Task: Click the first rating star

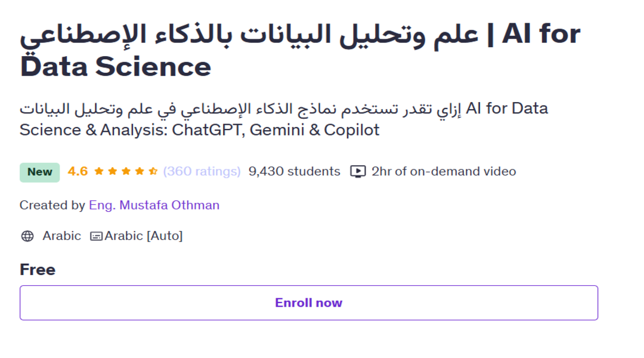Action: [x=98, y=172]
